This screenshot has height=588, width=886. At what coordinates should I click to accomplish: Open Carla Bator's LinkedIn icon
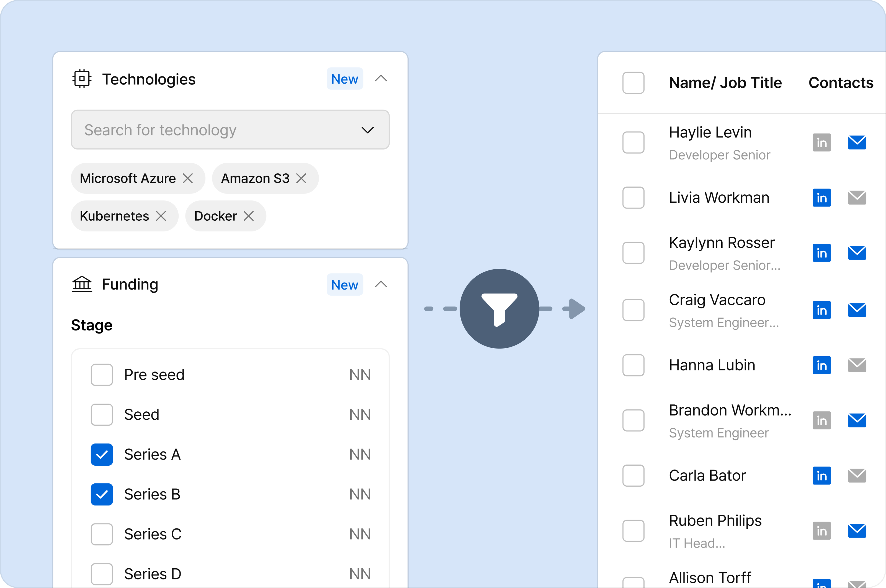(821, 476)
